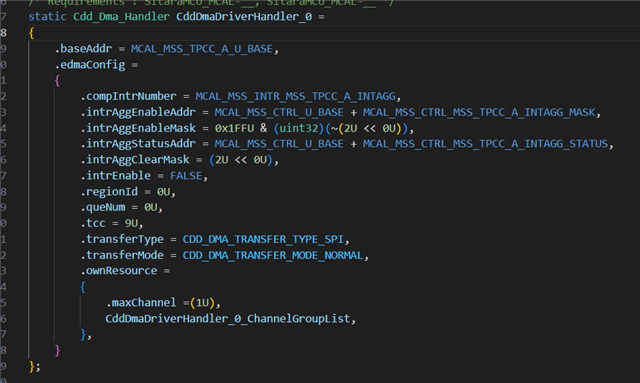Click the Requirements comment line
The height and width of the screenshot is (383, 640).
pyautogui.click(x=211, y=2)
